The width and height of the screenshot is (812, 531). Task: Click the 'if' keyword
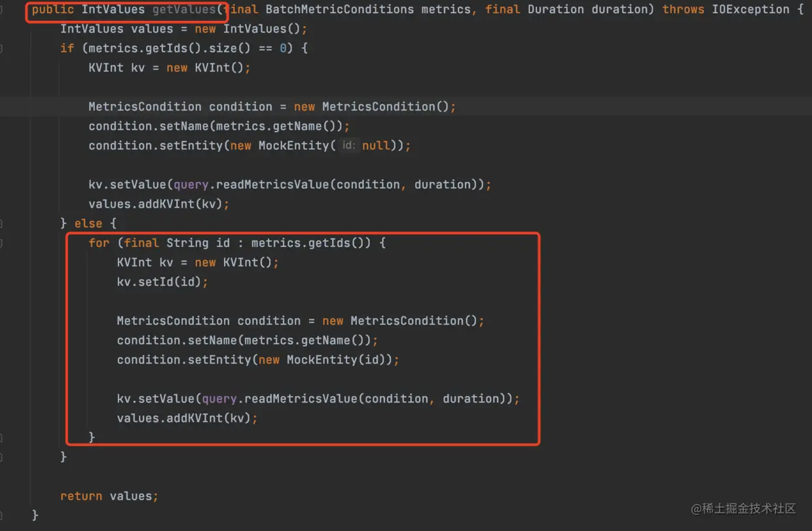coord(67,48)
